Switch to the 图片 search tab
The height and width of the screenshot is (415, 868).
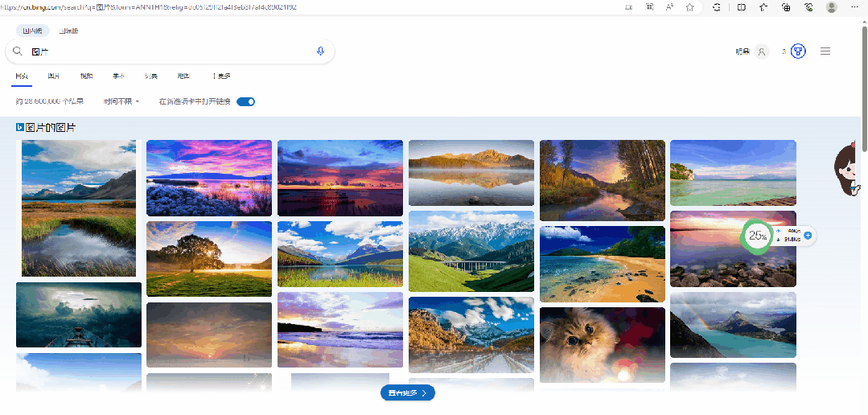click(54, 76)
